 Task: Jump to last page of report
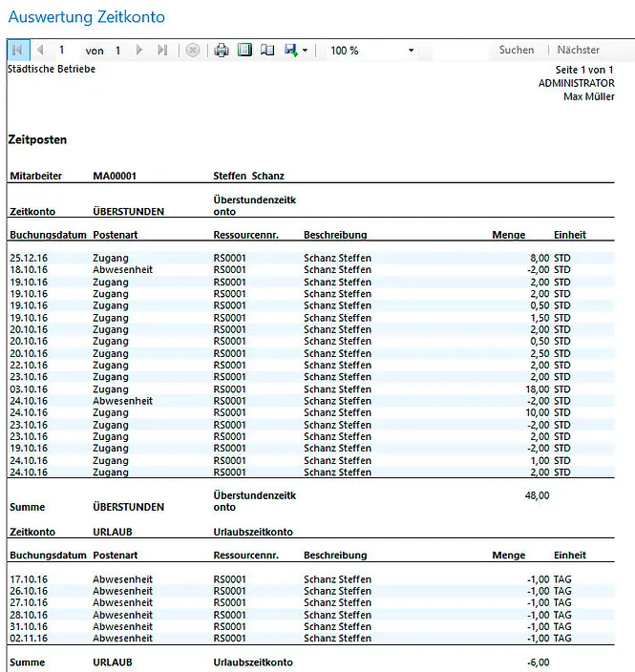(x=162, y=51)
